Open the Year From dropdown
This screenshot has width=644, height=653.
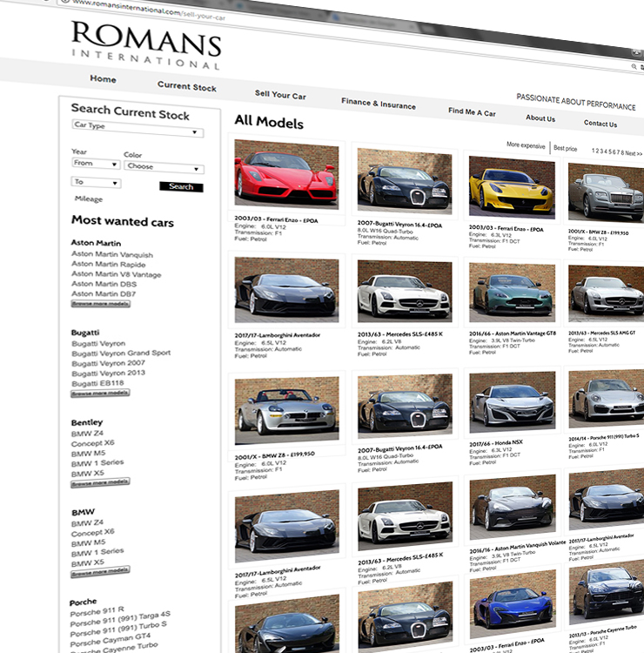click(x=96, y=164)
